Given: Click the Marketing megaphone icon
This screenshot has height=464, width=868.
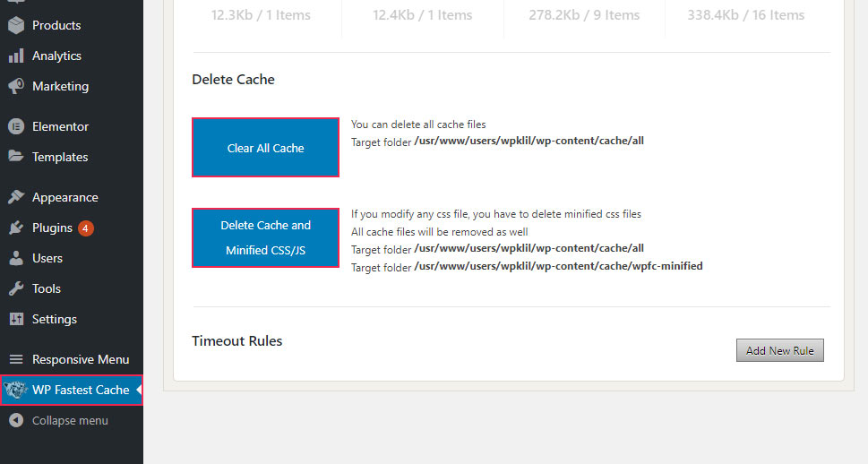Looking at the screenshot, I should pyautogui.click(x=16, y=86).
